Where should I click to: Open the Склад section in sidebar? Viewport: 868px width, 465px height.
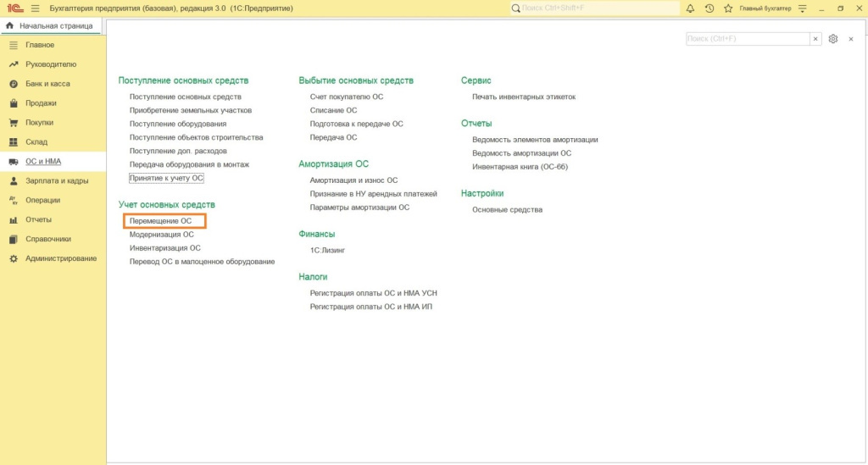36,142
